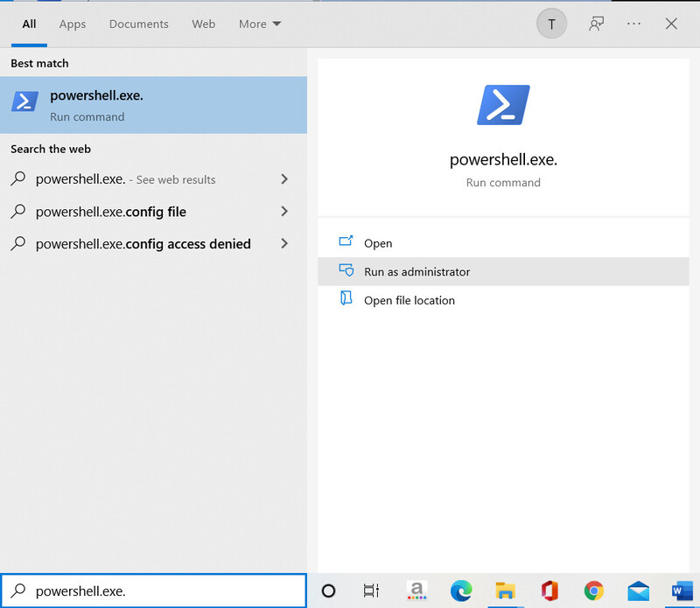This screenshot has width=700, height=608.
Task: Open Cortana circle on the taskbar
Action: tap(329, 591)
